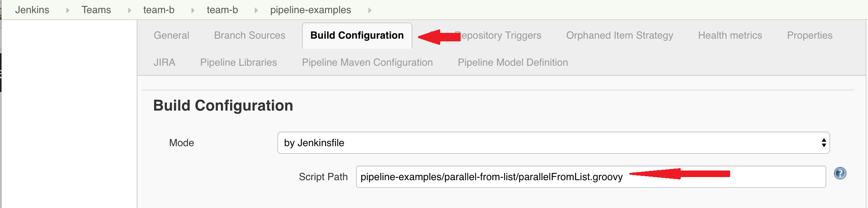Open breadcrumb arrow after Teams
The width and height of the screenshot is (868, 208).
pyautogui.click(x=129, y=10)
